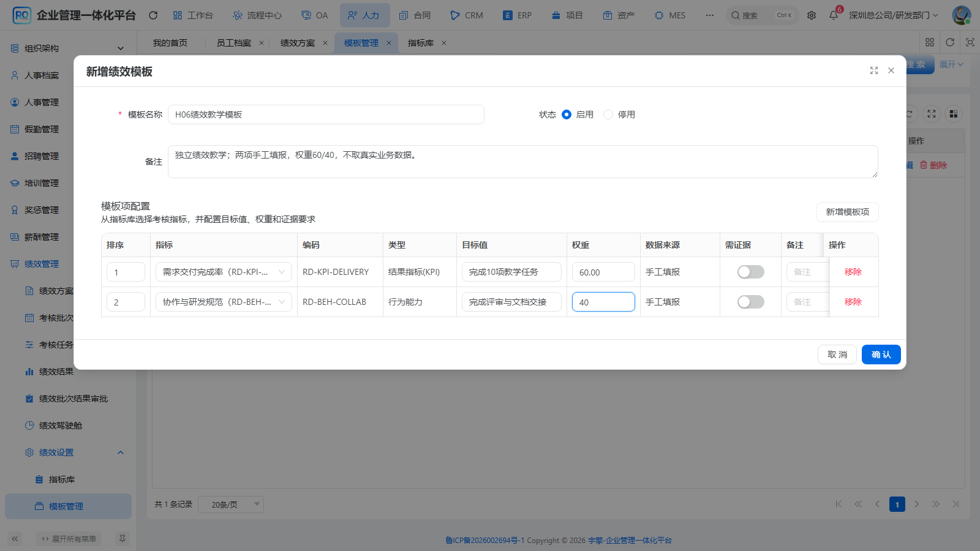
Task: Show more modules via ellipsis icon
Action: click(x=710, y=15)
